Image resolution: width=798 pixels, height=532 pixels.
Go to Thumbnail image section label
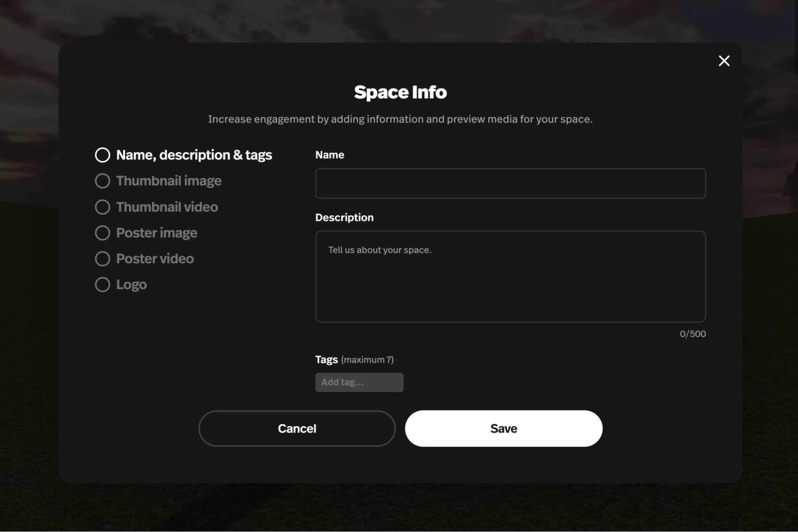click(168, 181)
